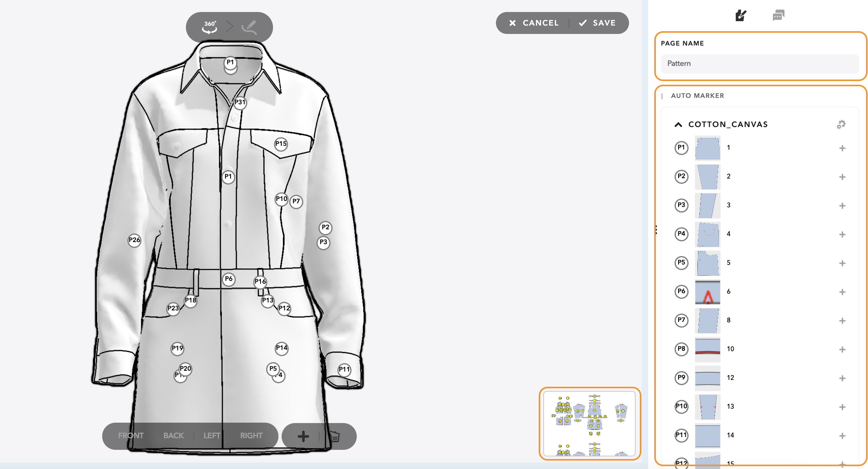This screenshot has width=868, height=469.
Task: Click the AUTO MARKER section header
Action: pos(697,96)
